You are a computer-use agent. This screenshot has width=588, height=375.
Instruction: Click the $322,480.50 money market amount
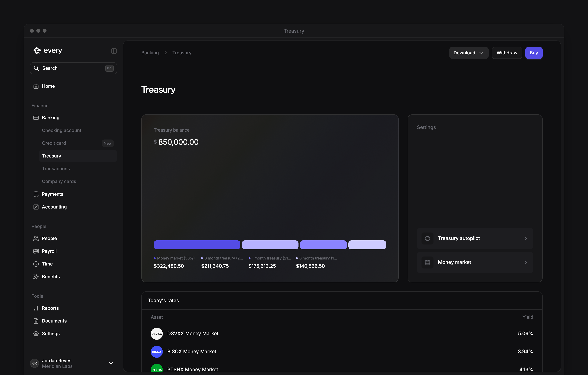click(x=169, y=266)
